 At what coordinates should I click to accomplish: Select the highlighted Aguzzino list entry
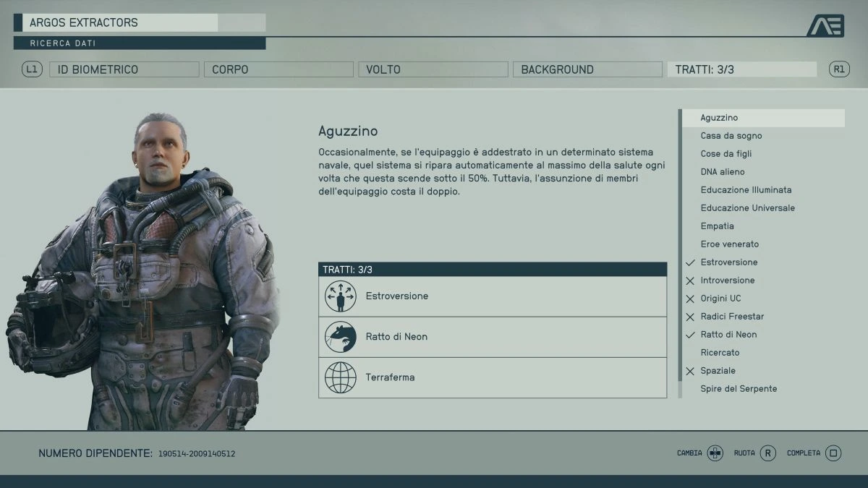coord(763,117)
